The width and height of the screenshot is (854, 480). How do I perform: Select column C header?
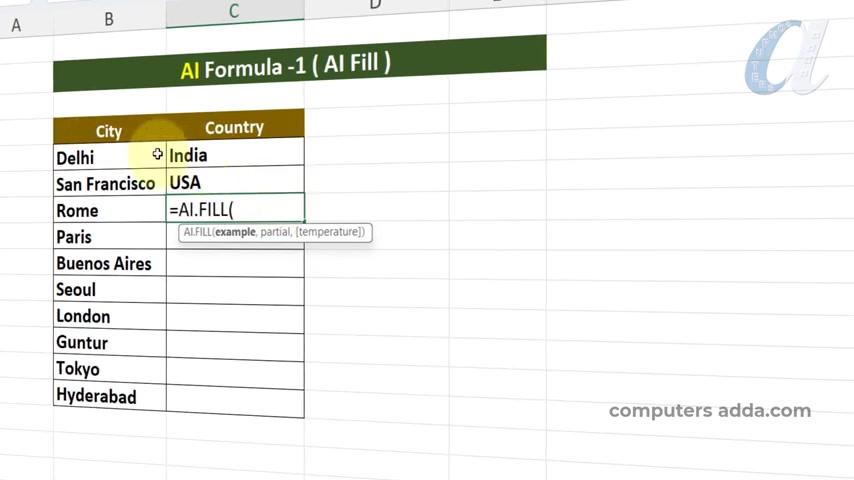coord(235,12)
